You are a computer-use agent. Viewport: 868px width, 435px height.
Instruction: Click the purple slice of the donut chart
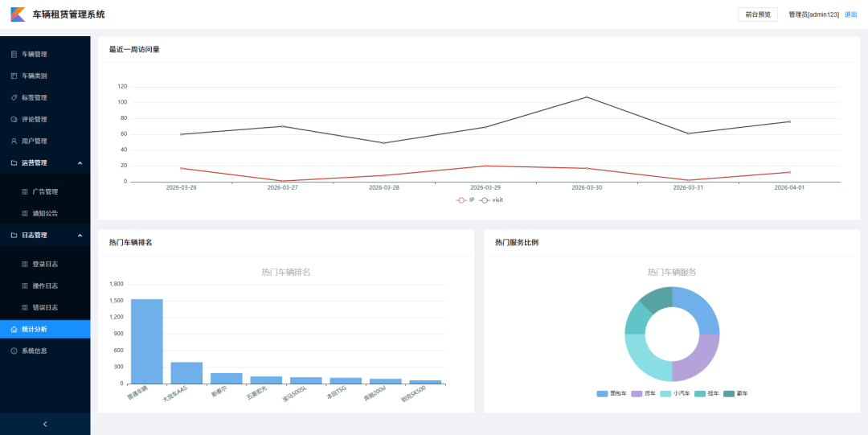700,361
